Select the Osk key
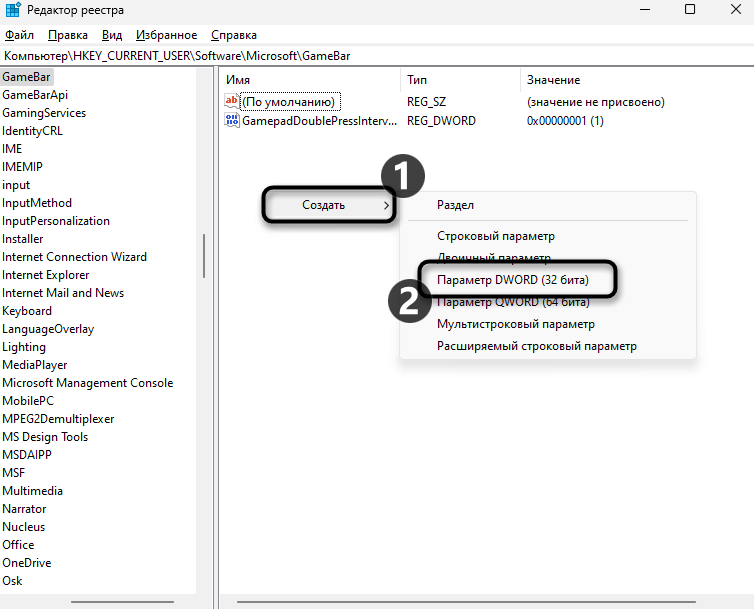The image size is (754, 609). (13, 581)
